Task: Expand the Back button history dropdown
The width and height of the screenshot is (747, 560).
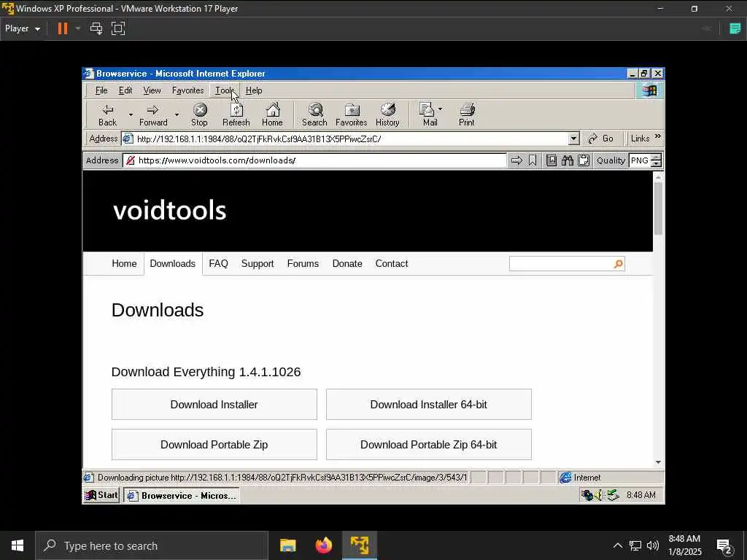Action: point(131,114)
